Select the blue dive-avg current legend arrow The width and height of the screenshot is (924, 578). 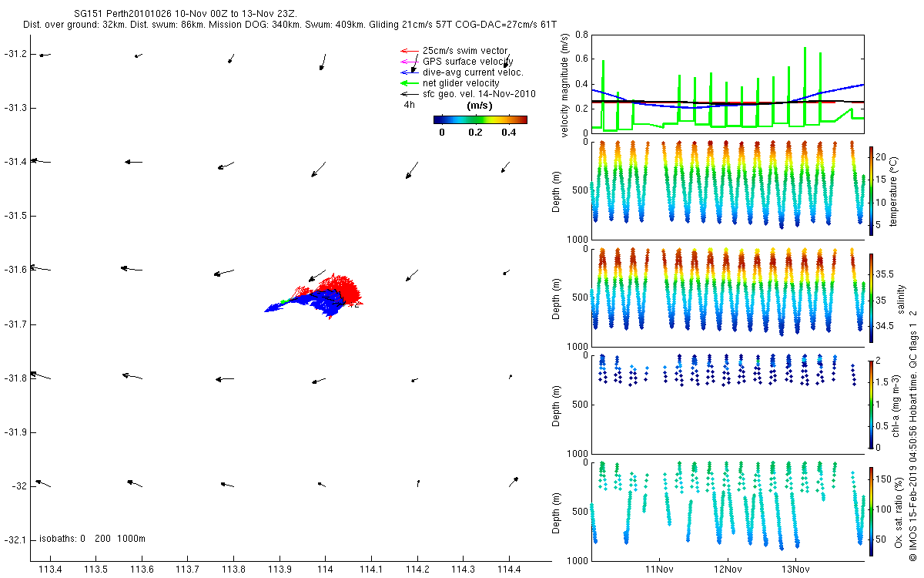408,72
